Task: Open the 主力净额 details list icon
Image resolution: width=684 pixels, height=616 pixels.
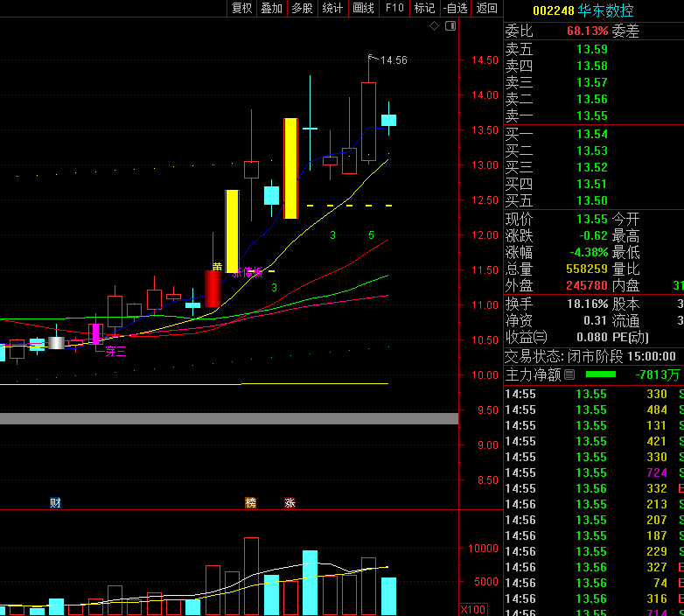Action: [x=569, y=374]
